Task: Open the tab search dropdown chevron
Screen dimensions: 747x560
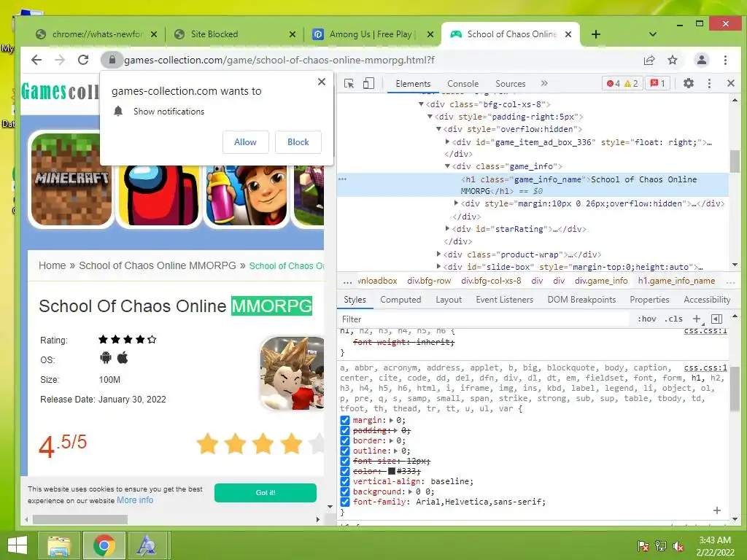Action: 653,34
